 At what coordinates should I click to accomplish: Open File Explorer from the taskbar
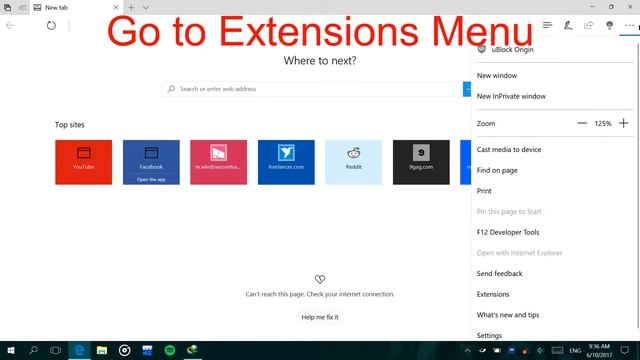coord(102,350)
